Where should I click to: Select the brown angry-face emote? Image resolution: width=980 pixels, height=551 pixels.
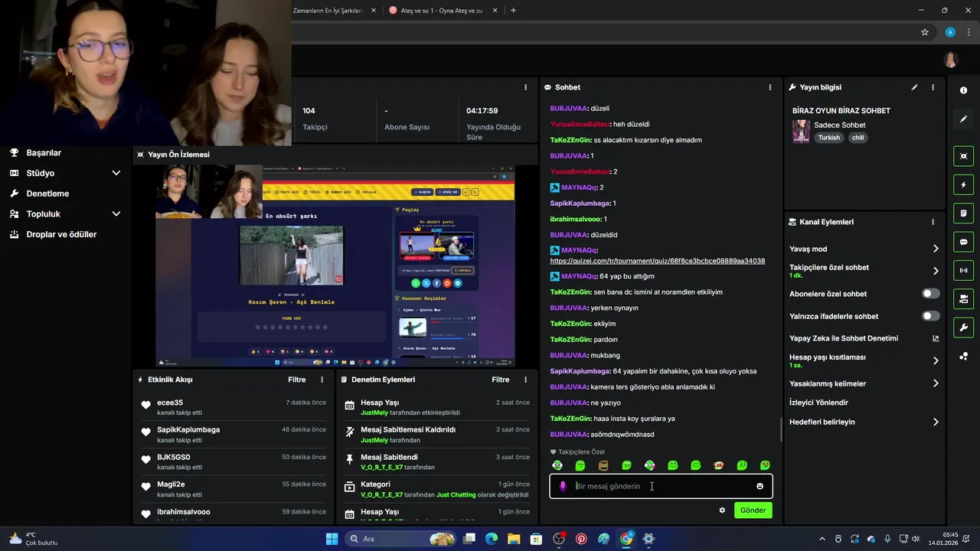603,465
